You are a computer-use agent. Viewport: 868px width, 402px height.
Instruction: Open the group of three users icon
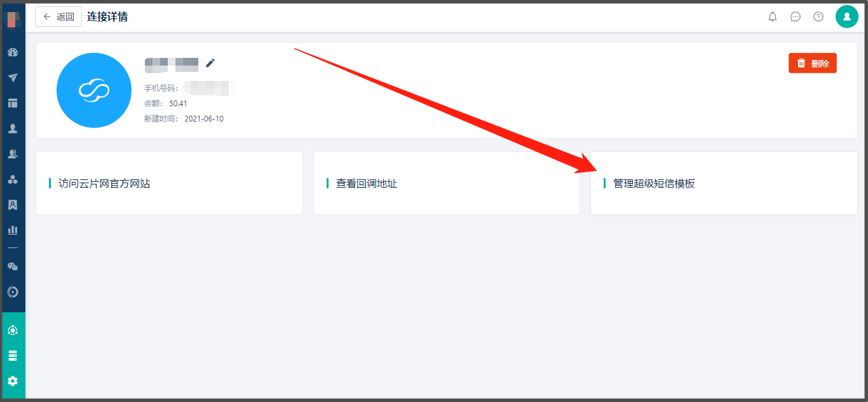13,179
